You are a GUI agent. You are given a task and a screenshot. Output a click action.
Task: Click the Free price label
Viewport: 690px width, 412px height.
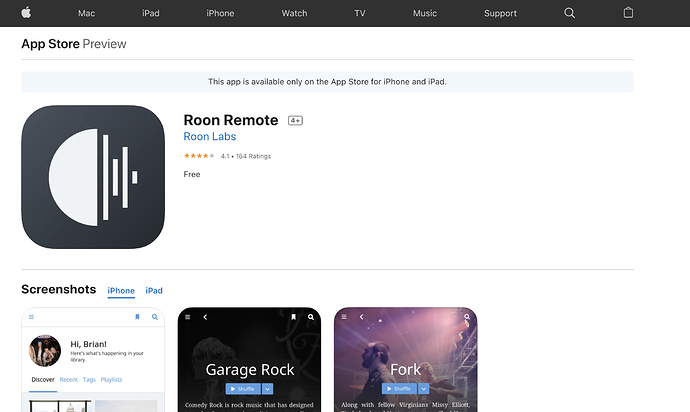coord(192,174)
